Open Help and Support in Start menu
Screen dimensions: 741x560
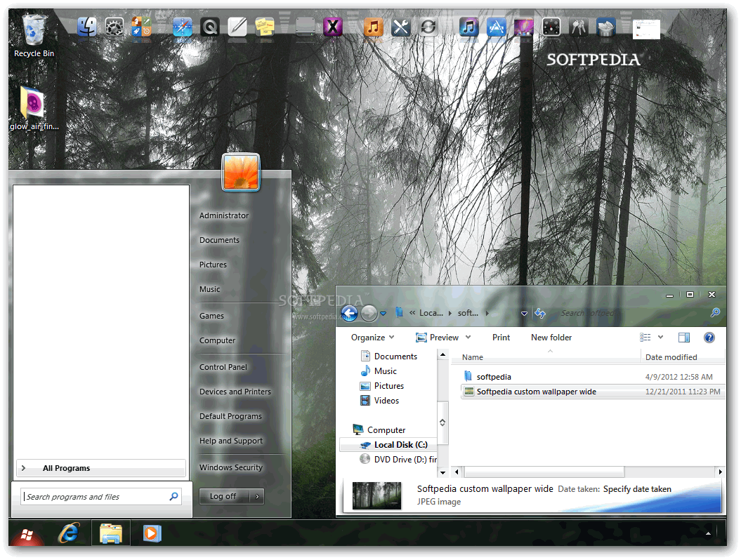point(230,441)
